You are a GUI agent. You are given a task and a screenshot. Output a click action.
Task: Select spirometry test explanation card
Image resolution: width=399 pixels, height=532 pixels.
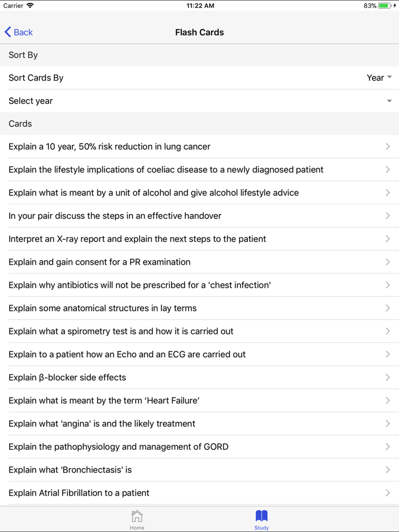121,331
